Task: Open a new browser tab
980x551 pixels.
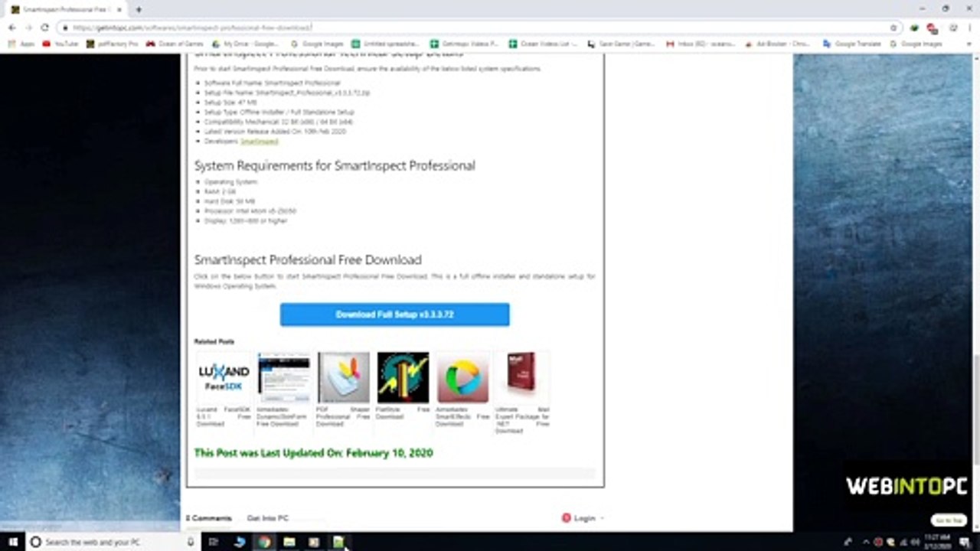Action: point(139,10)
